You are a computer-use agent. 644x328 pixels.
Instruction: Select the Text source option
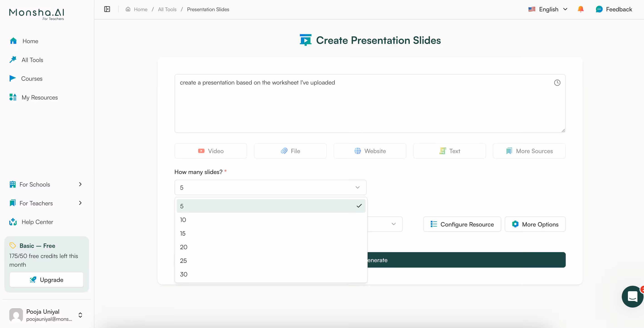pyautogui.click(x=449, y=151)
